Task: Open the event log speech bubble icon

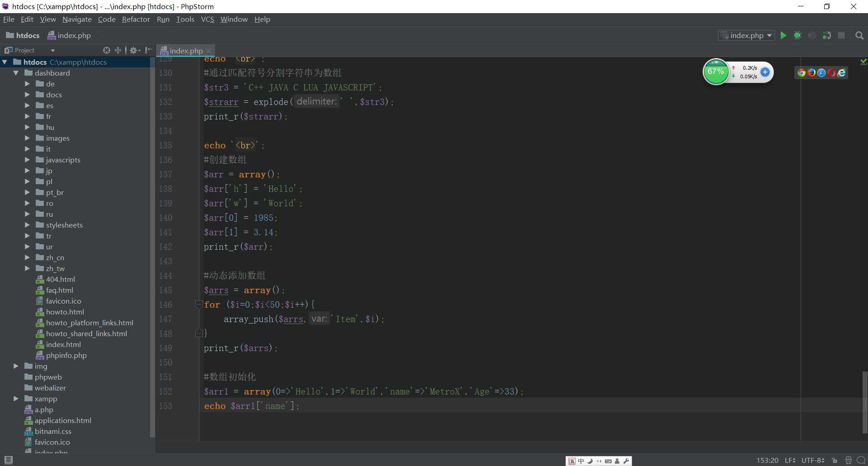Action: click(x=861, y=460)
